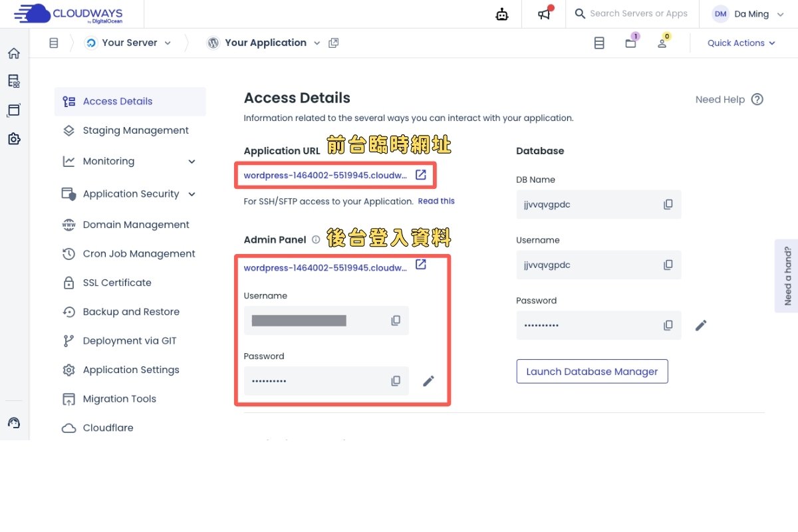Edit the database password pencil icon

tap(701, 325)
